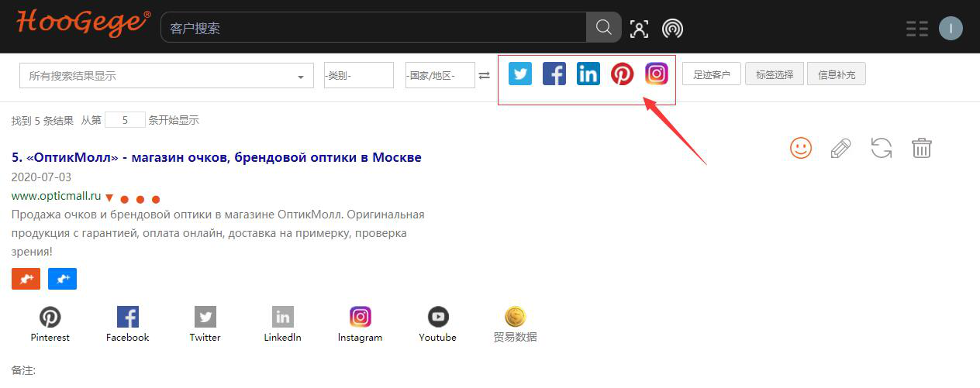
Task: Refresh the result entry
Action: click(x=881, y=148)
